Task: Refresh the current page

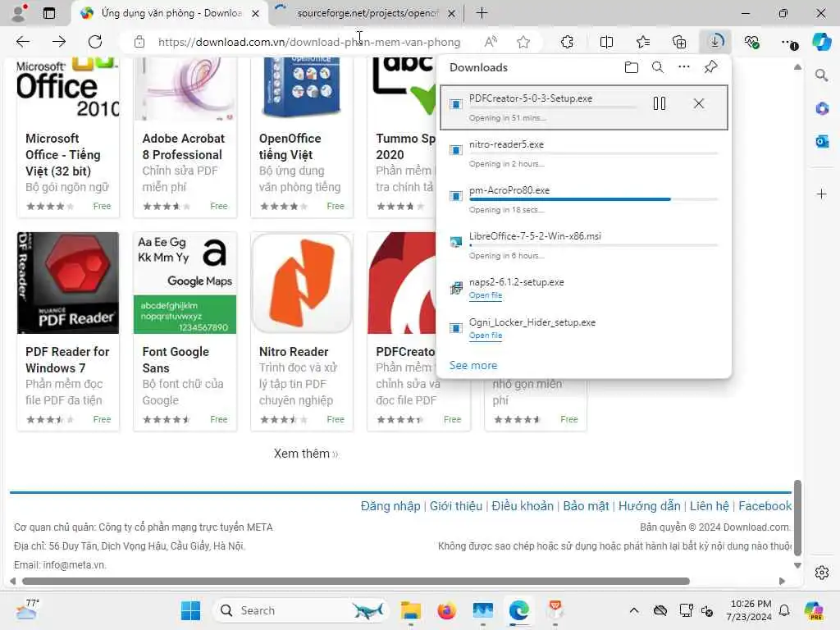Action: pyautogui.click(x=95, y=42)
